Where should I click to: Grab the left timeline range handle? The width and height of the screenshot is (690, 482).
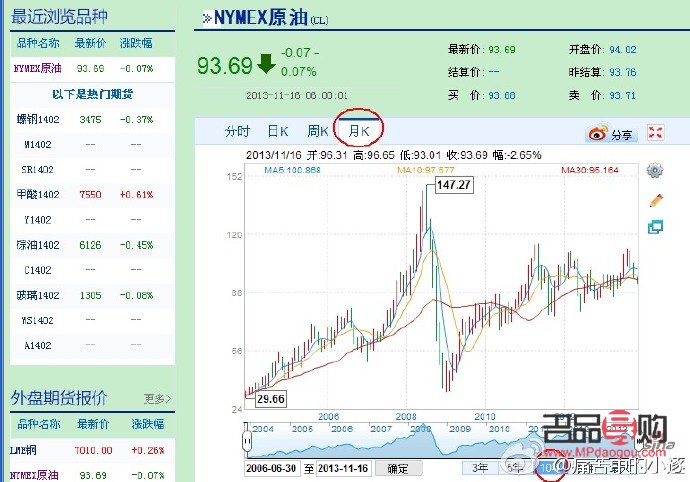[247, 440]
